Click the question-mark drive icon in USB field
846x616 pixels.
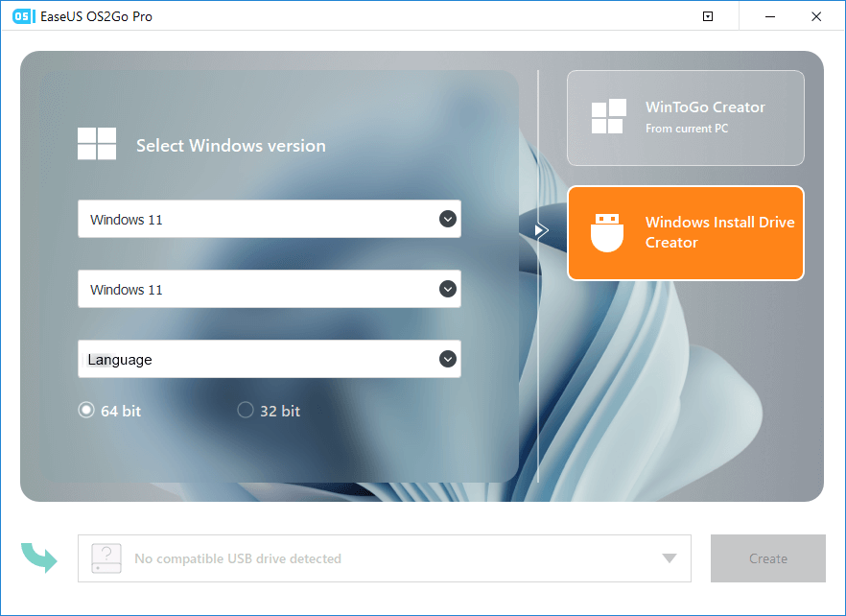tap(106, 557)
